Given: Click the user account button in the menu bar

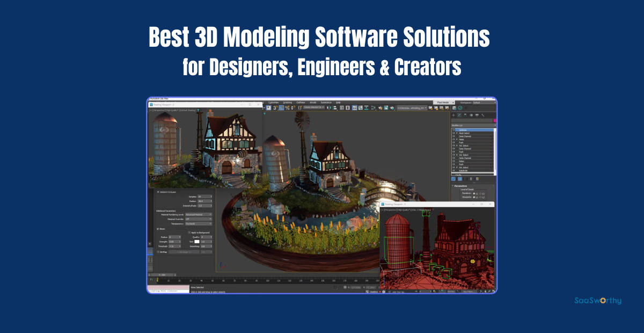Looking at the screenshot, I should click(x=444, y=102).
